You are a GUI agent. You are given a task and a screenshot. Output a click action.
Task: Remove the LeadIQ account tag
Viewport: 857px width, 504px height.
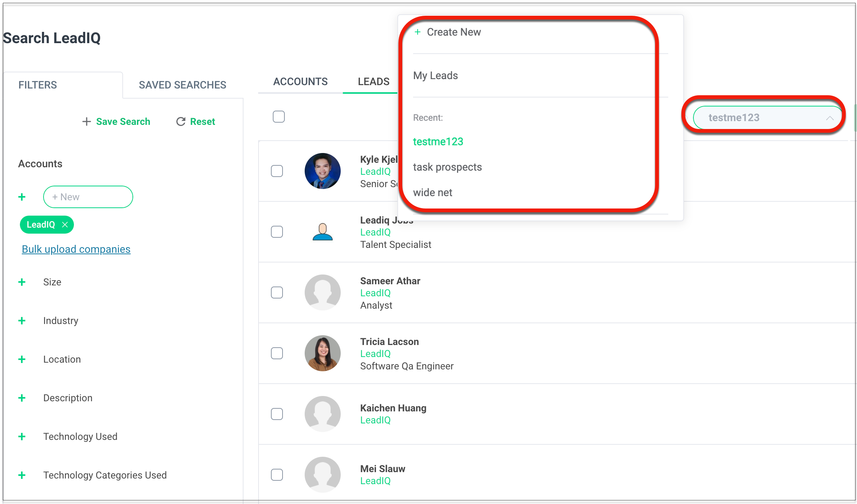click(65, 224)
